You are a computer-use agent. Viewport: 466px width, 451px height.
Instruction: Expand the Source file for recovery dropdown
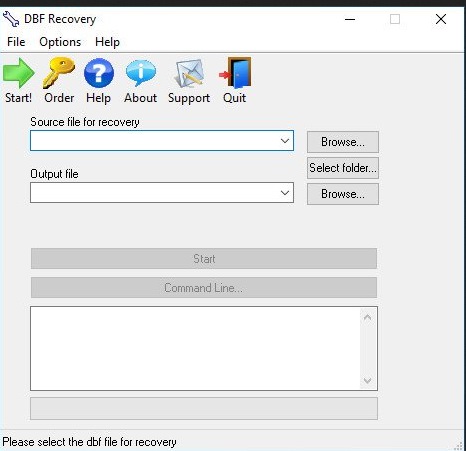tap(285, 141)
